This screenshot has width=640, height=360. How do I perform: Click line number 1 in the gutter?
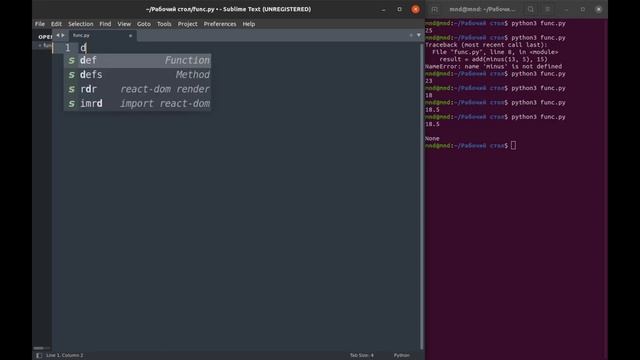67,48
